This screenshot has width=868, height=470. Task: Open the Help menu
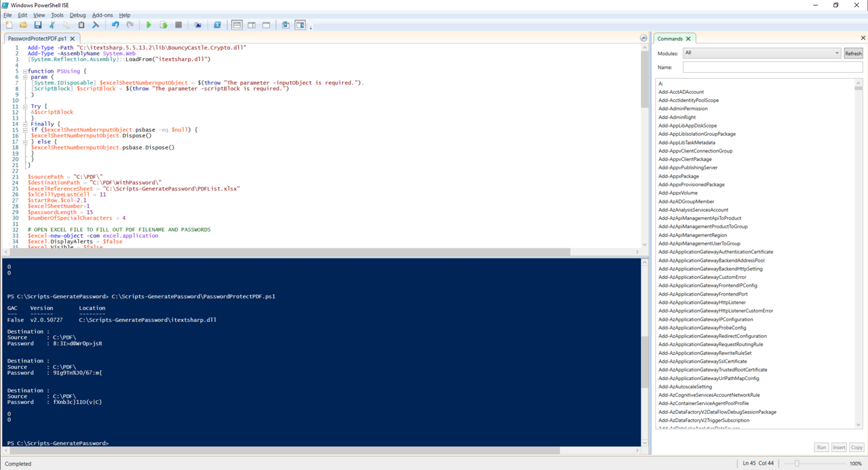[124, 15]
